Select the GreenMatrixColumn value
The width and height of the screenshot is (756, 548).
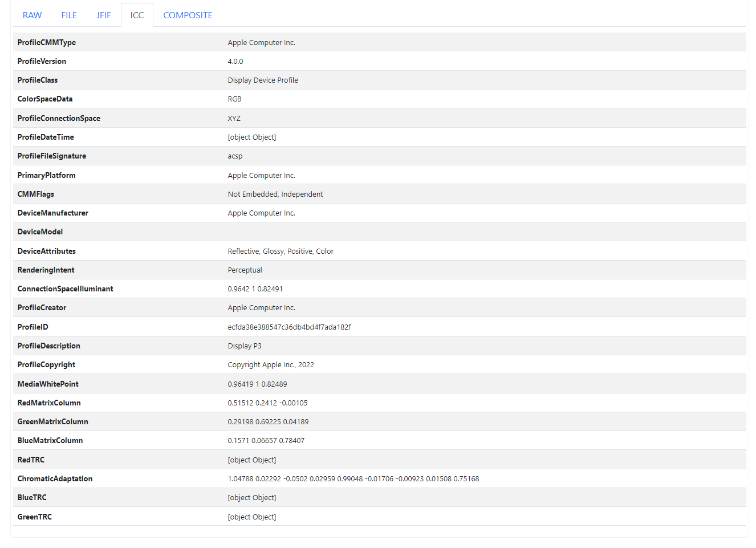268,422
